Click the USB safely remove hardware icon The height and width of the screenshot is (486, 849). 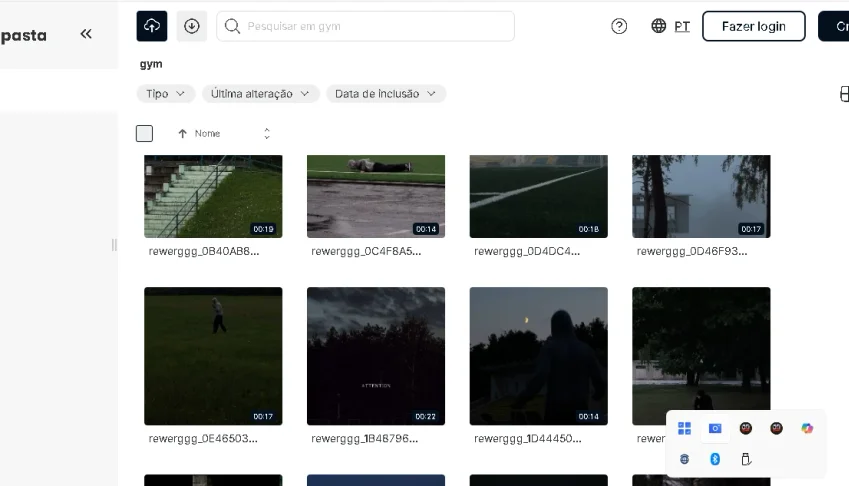click(x=746, y=459)
